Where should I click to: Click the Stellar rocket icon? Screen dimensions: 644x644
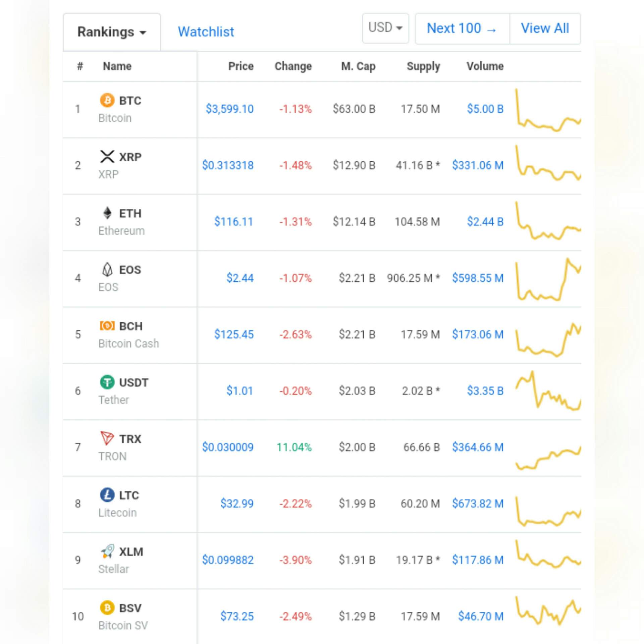coord(107,551)
